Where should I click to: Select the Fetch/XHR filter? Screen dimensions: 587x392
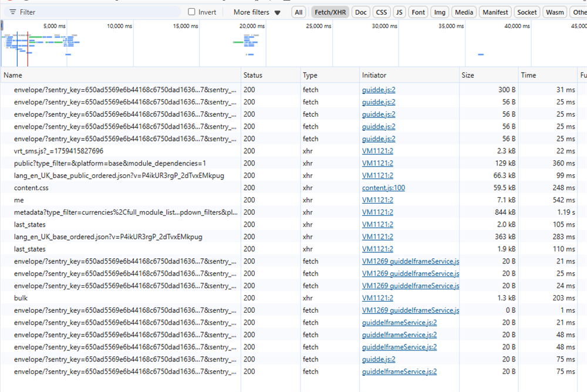[x=330, y=12]
